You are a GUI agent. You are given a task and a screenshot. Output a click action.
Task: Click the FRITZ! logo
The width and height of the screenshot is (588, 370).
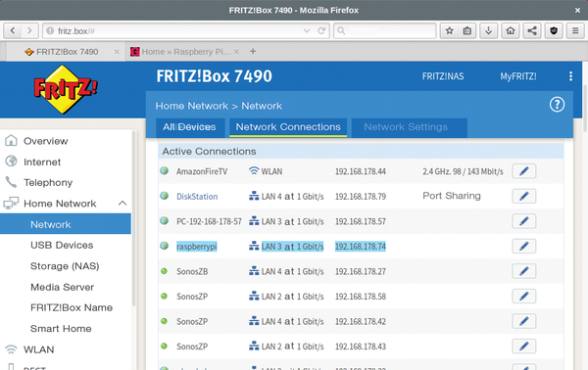tap(66, 89)
